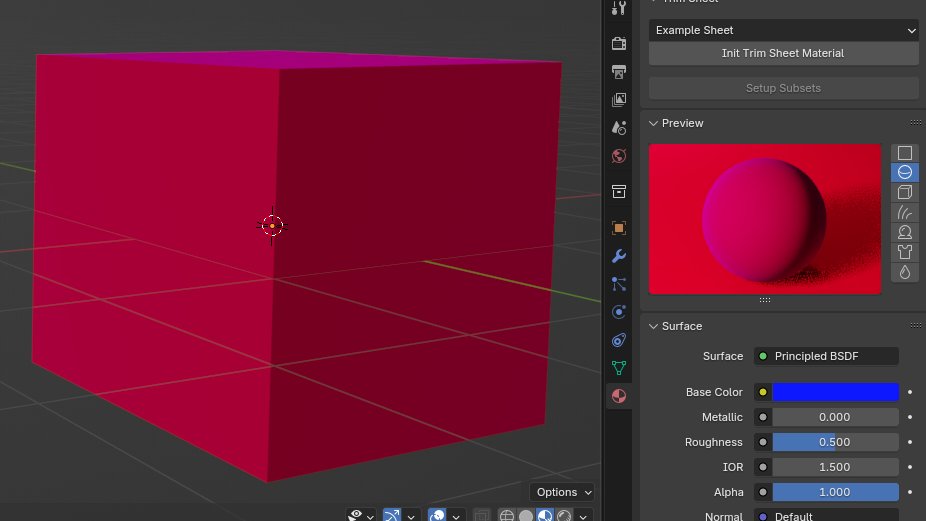Open the Material properties tab
Screen dimensions: 926x521
tap(618, 396)
